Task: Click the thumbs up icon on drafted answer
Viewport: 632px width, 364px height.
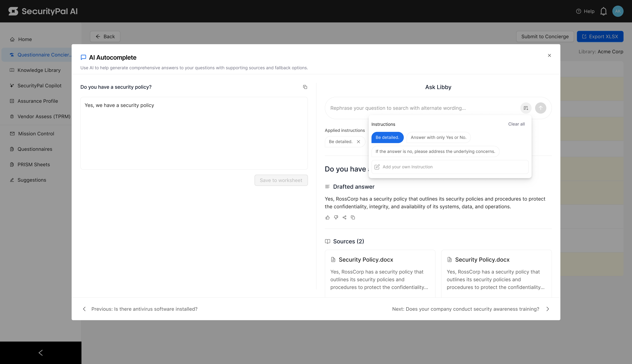Action: [x=327, y=218]
